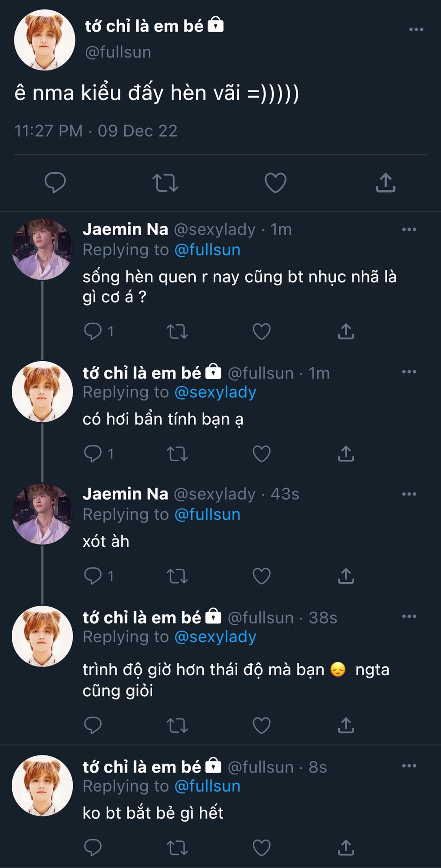Share the "ko bt bắt bẻ" reply
This screenshot has width=441, height=868.
click(x=346, y=848)
